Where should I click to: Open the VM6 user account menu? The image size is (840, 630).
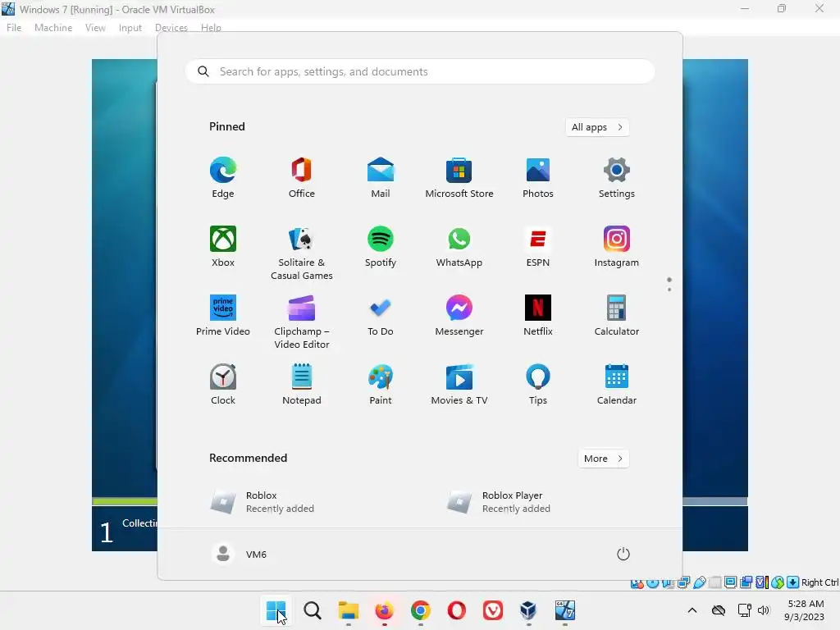(x=240, y=554)
